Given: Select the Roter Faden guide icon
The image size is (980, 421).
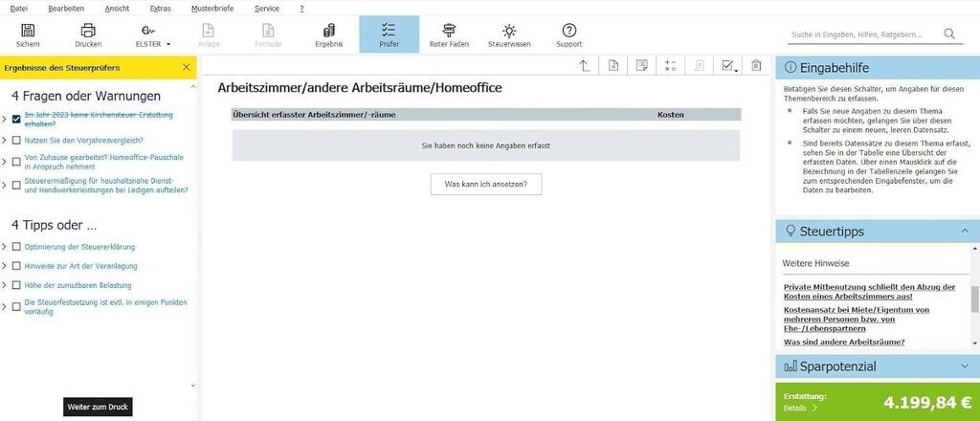Looking at the screenshot, I should pos(449,33).
